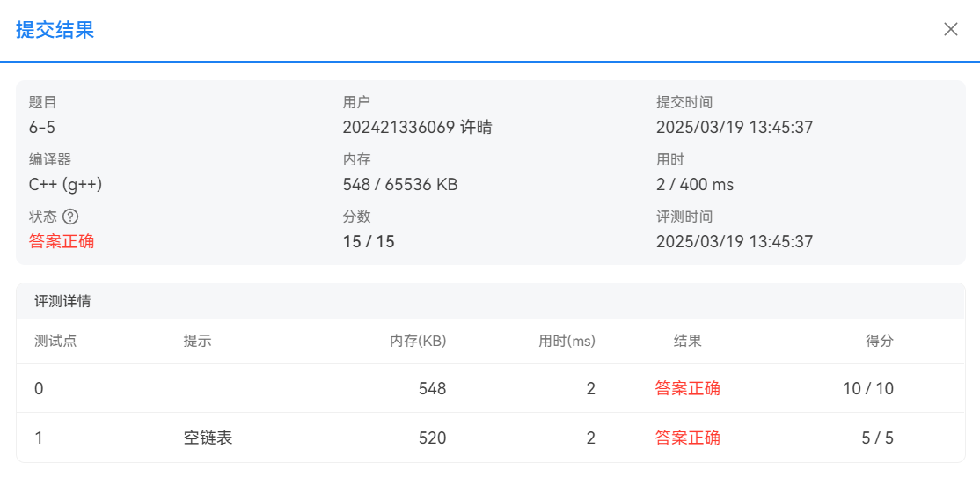Select the 空链表 hint in test point 1
The width and height of the screenshot is (980, 478).
(x=208, y=438)
